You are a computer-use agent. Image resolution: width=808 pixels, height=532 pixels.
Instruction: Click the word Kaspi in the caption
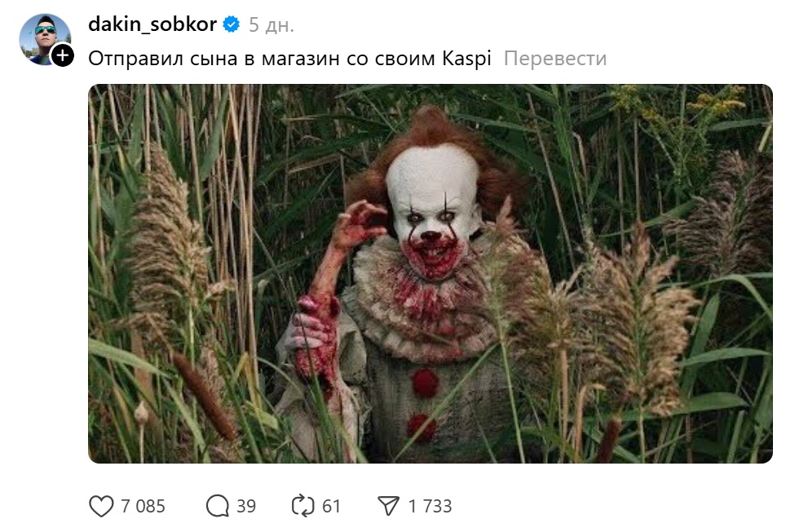coord(467,58)
